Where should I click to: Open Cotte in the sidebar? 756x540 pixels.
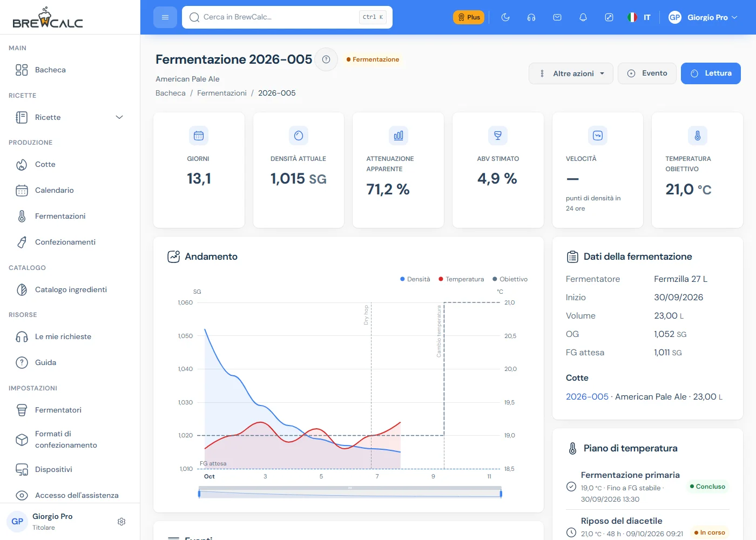[x=70, y=164]
